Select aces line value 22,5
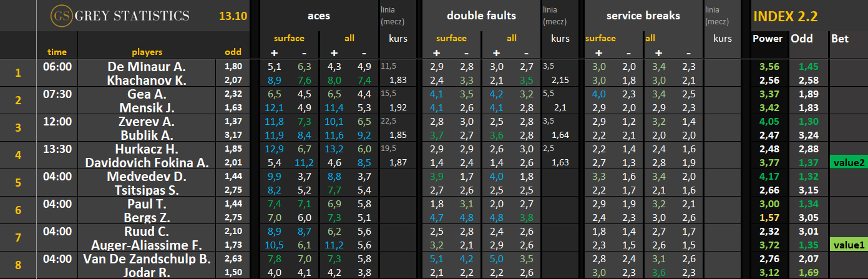Screen dimensions: 868x279 (388, 120)
